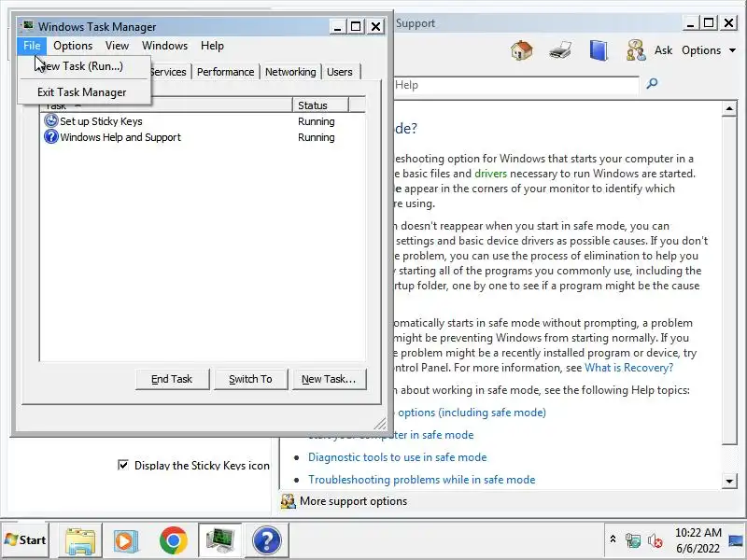747x560 pixels.
Task: Click Running status of Windows Help and Support
Action: click(x=317, y=137)
